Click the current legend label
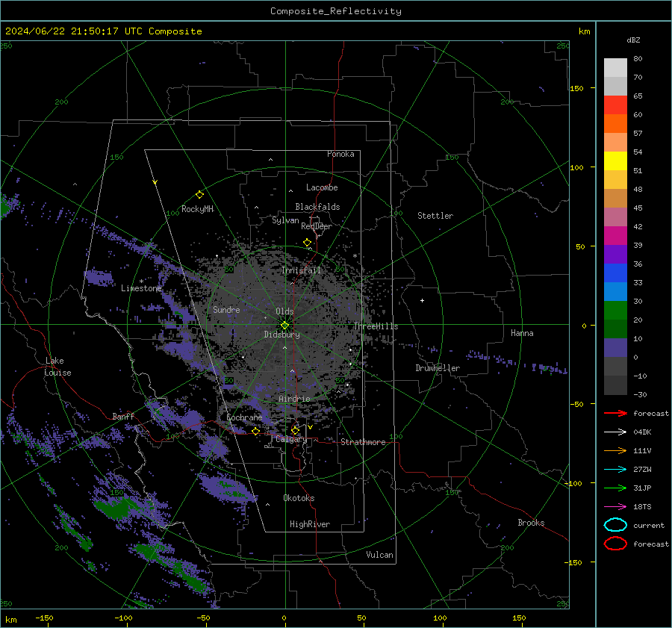 pos(649,526)
